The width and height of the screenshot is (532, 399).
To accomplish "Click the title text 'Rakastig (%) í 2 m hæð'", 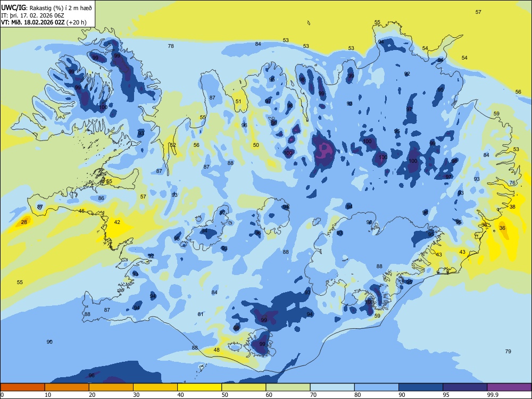I will [61, 8].
